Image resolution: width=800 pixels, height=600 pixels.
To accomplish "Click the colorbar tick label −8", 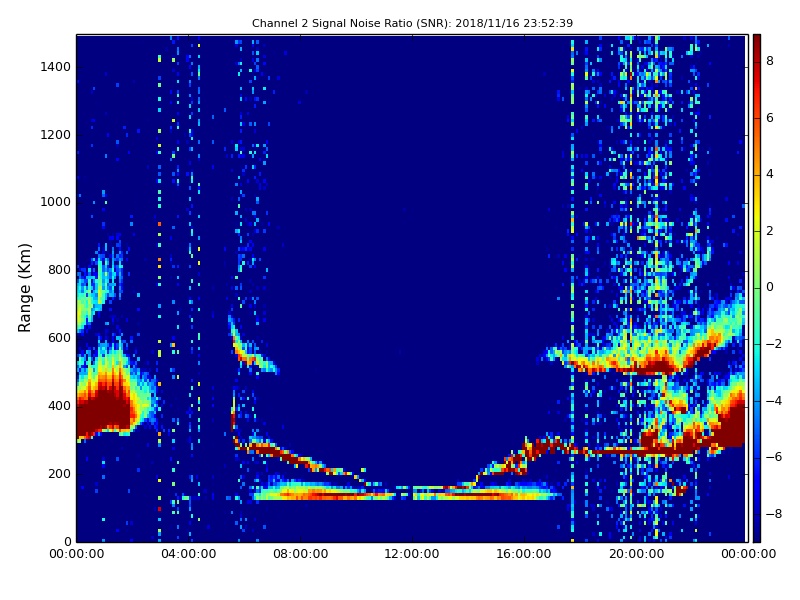I will (x=774, y=514).
